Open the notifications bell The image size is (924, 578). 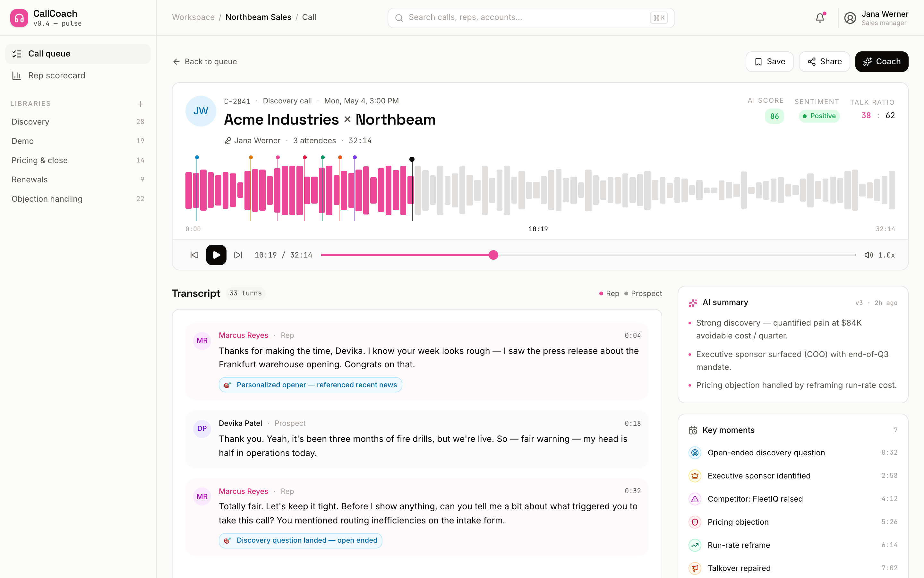(820, 18)
